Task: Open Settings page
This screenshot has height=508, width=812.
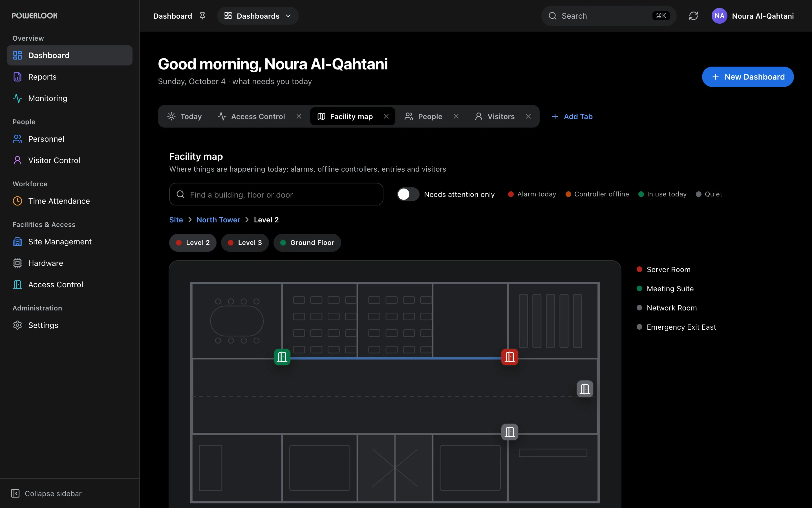Action: pyautogui.click(x=69, y=325)
